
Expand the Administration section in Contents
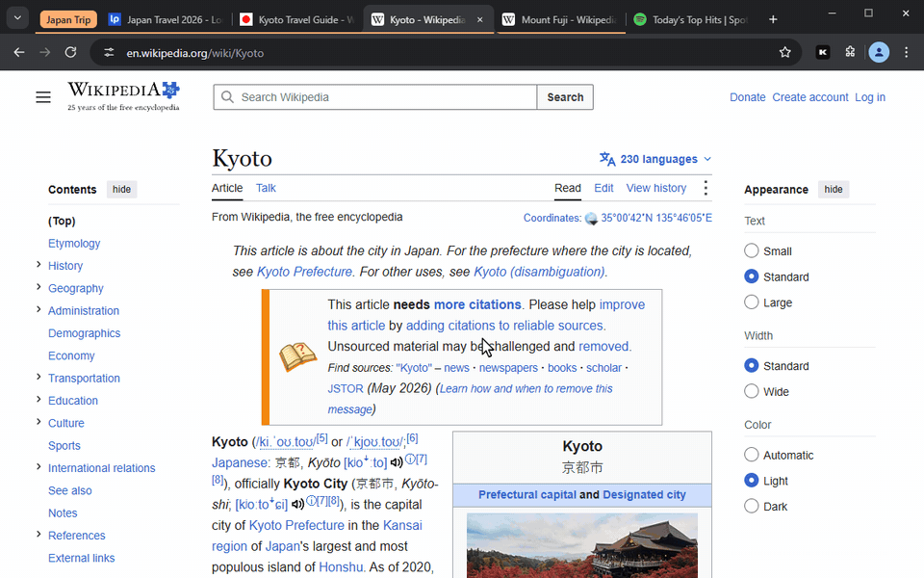pyautogui.click(x=38, y=309)
